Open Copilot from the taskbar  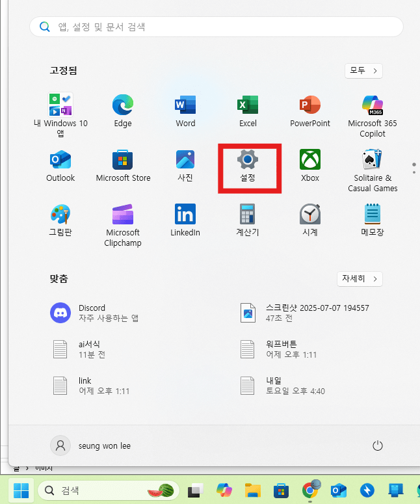(224, 490)
